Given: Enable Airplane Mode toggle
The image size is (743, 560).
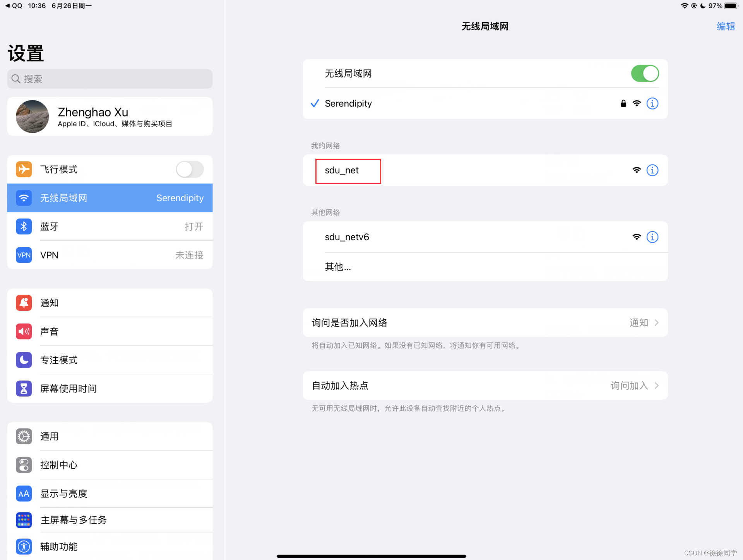Looking at the screenshot, I should point(190,170).
